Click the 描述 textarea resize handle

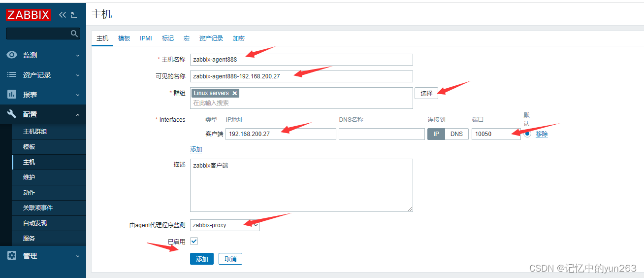pos(410,208)
